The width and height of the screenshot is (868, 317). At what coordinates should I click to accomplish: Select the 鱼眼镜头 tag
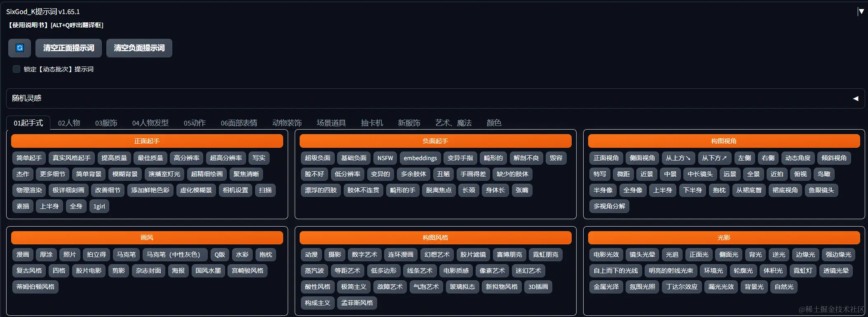tap(821, 190)
